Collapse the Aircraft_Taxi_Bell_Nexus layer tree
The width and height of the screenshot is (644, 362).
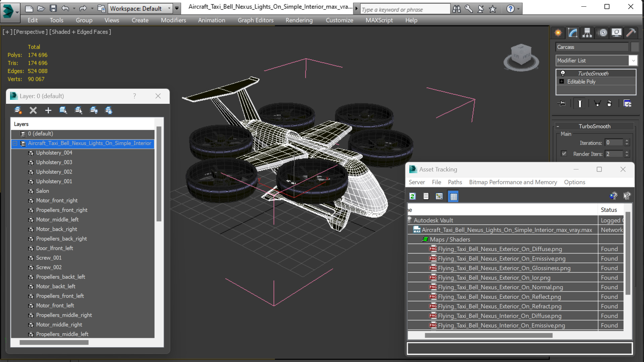click(15, 143)
